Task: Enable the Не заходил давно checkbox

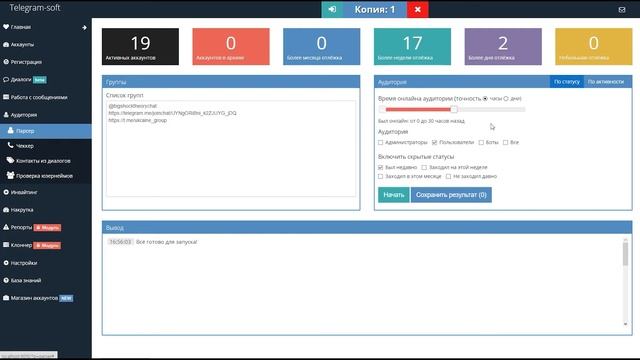Action: coord(448,176)
